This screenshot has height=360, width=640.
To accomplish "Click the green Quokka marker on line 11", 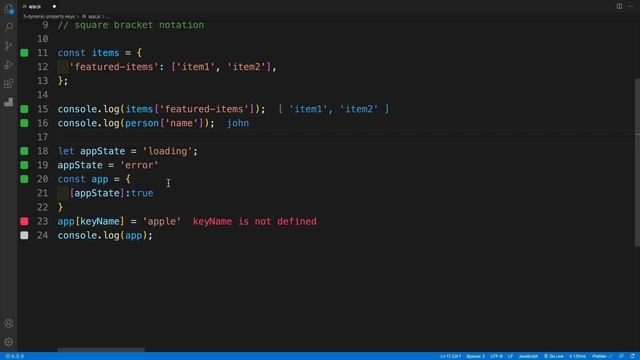I will tap(24, 53).
